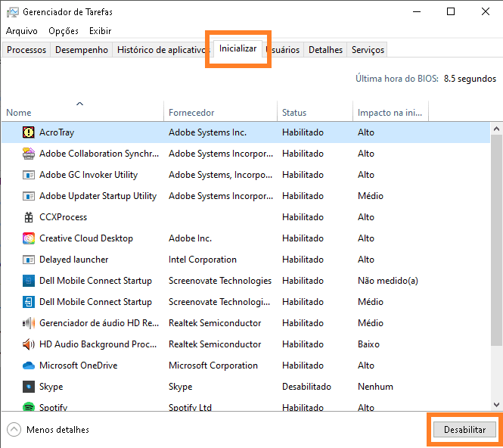Open the Histórico de aplicativos tab
This screenshot has height=448, width=503.
163,50
